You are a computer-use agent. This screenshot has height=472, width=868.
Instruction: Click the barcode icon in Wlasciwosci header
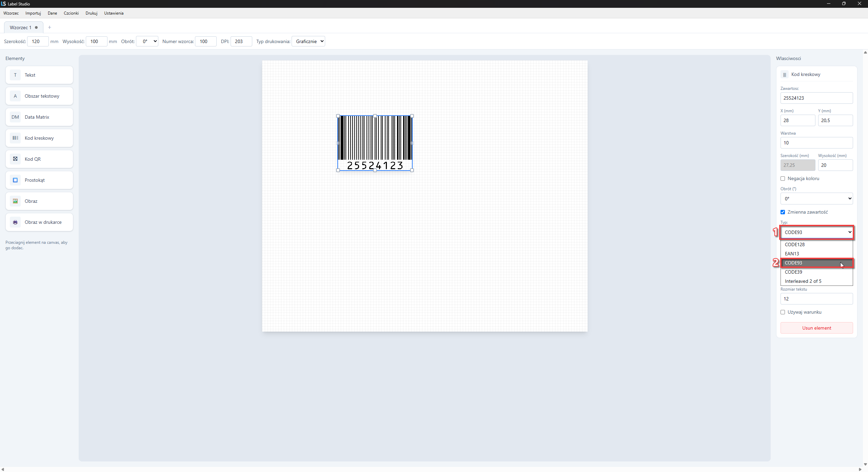(x=785, y=75)
